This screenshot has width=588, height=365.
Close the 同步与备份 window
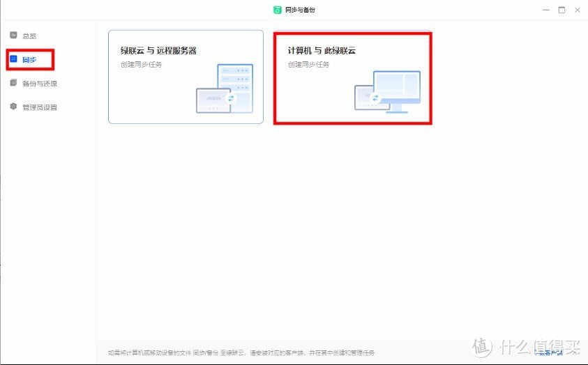coord(578,10)
